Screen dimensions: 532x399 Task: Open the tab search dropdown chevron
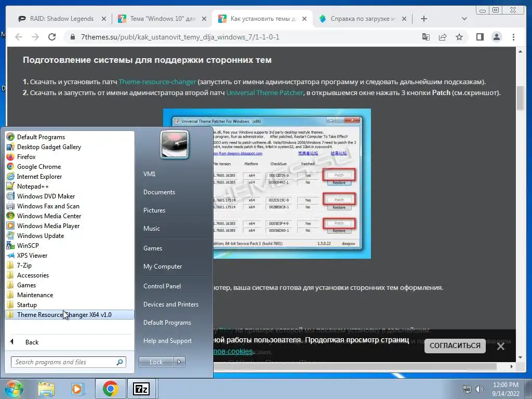(464, 19)
